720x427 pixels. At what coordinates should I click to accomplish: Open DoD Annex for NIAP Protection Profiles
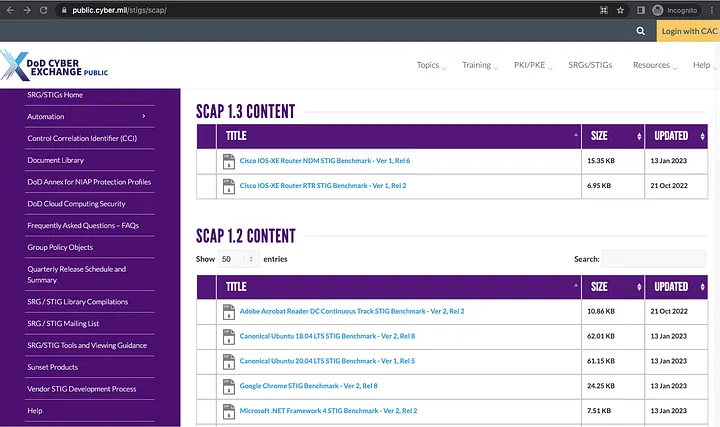(x=89, y=182)
